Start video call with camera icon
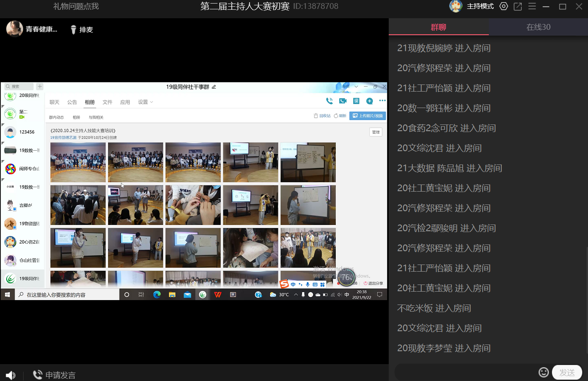Viewport: 588px width, 381px height. point(343,101)
